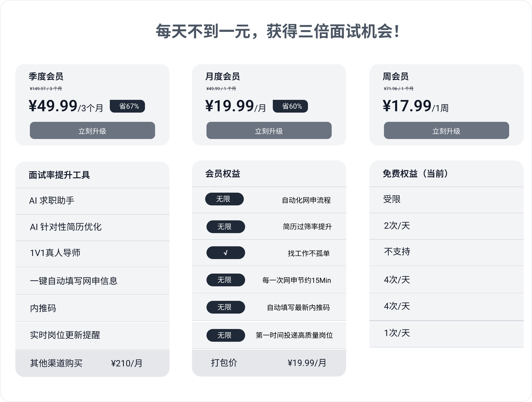Click 立刻升级 under 季度会员 plan

(92, 130)
